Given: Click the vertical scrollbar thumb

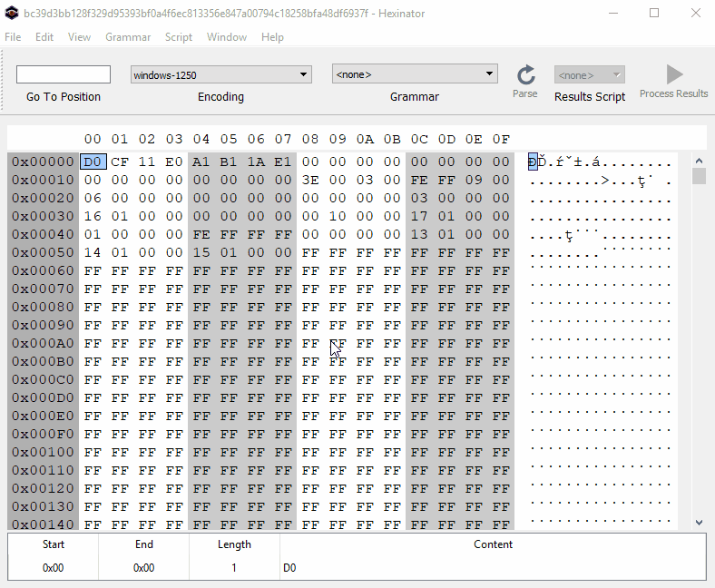Looking at the screenshot, I should click(x=699, y=176).
